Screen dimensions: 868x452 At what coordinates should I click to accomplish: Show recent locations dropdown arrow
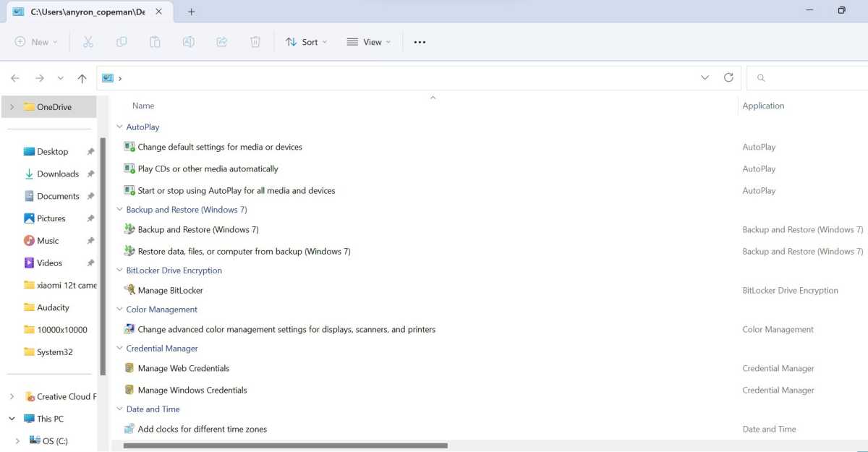[60, 78]
